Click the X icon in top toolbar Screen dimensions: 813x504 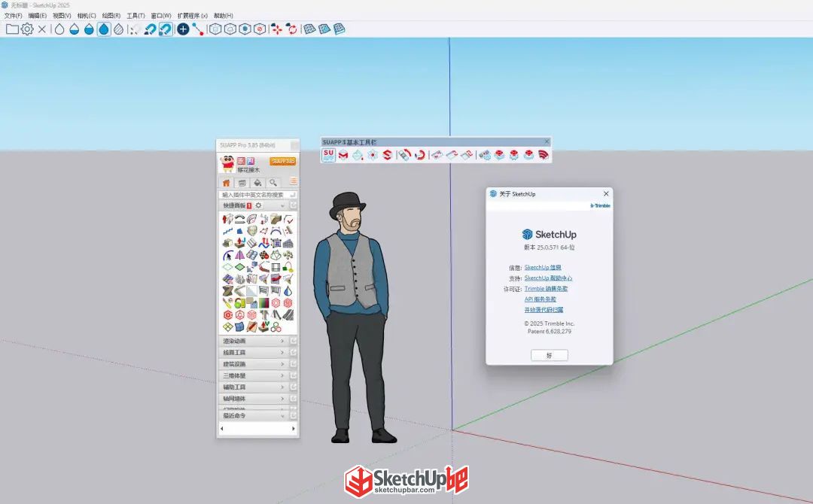point(42,29)
